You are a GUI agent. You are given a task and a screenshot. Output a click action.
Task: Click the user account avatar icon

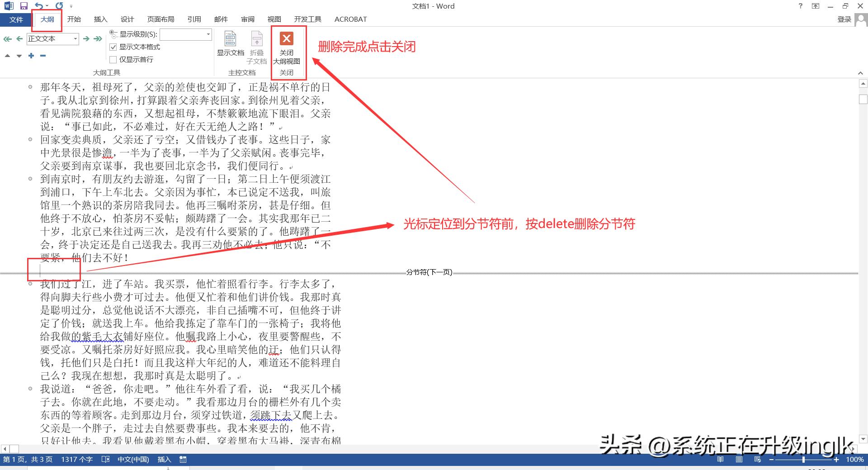click(861, 20)
